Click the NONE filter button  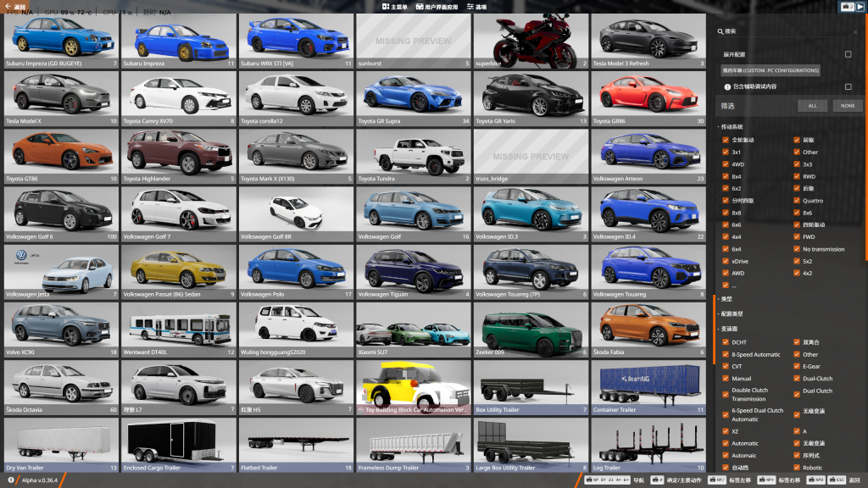(848, 106)
